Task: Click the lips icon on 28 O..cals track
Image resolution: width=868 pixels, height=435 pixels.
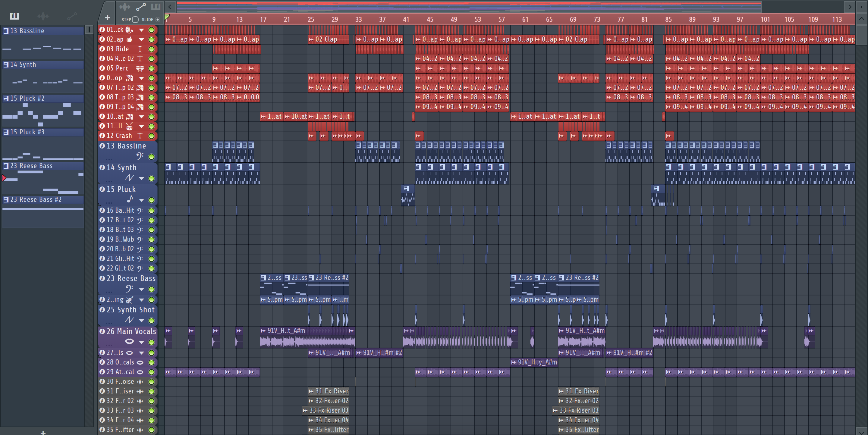Action: click(140, 363)
